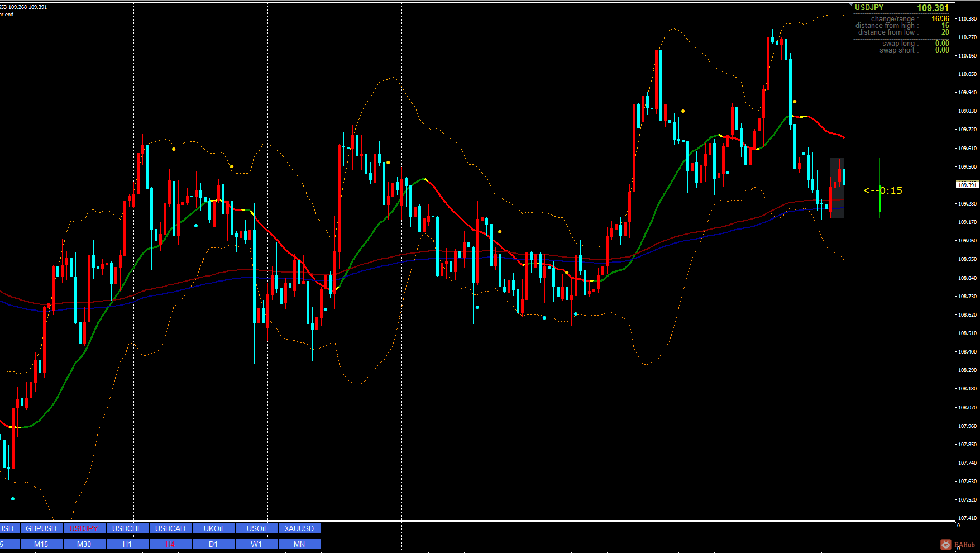Switch to the UKOil chart
The width and height of the screenshot is (980, 553).
tap(213, 528)
